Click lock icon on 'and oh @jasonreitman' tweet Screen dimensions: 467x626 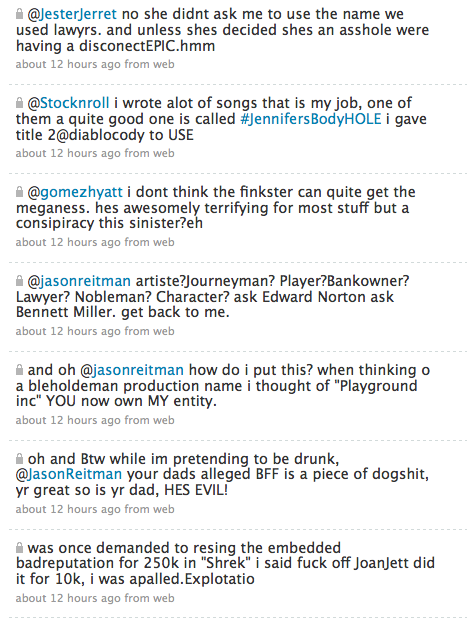tap(19, 370)
